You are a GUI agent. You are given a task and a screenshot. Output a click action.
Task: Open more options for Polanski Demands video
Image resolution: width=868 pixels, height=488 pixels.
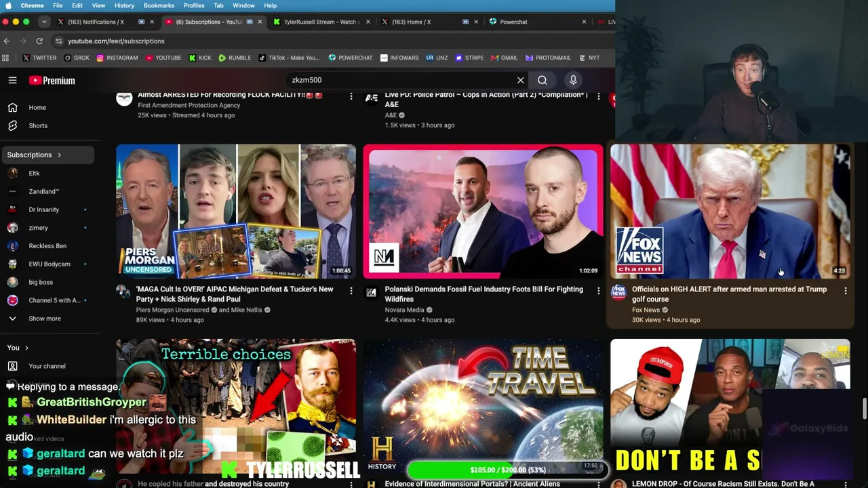[x=598, y=291]
